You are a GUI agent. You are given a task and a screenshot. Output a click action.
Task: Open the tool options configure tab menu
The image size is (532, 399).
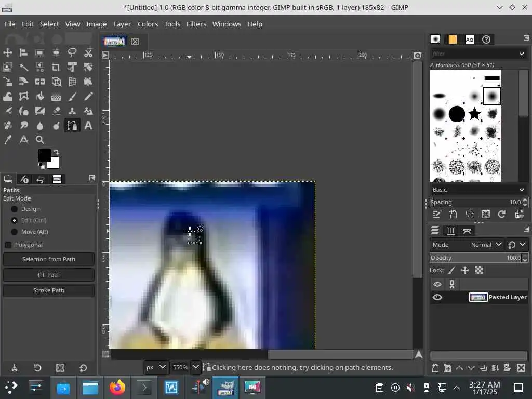(91, 178)
